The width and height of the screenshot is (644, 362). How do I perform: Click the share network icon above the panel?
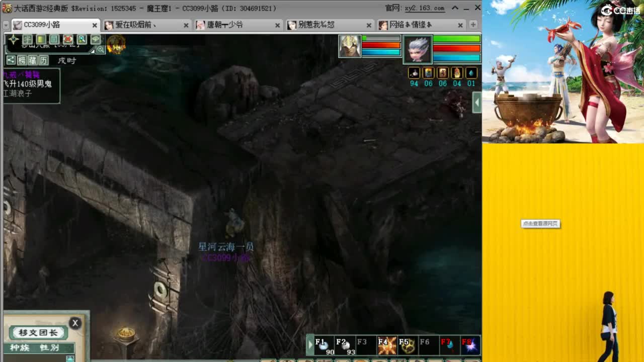tap(11, 60)
